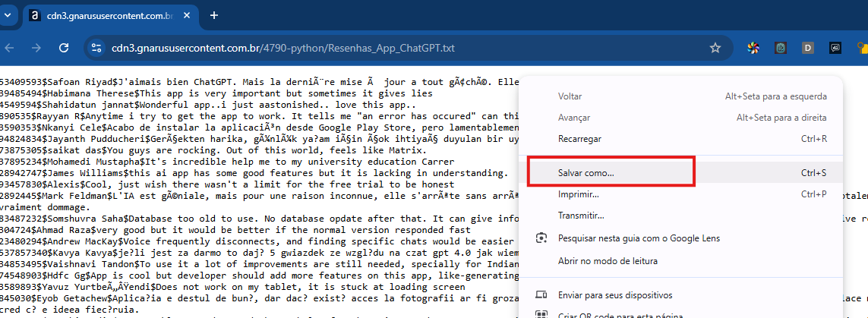This screenshot has height=318, width=868.
Task: Click the saikat das review line
Action: (x=213, y=150)
